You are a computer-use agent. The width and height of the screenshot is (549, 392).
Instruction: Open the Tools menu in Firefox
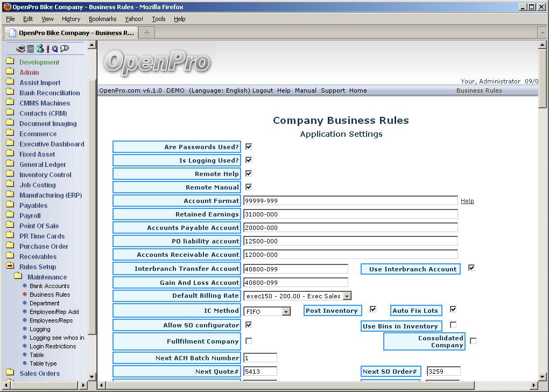(x=158, y=19)
